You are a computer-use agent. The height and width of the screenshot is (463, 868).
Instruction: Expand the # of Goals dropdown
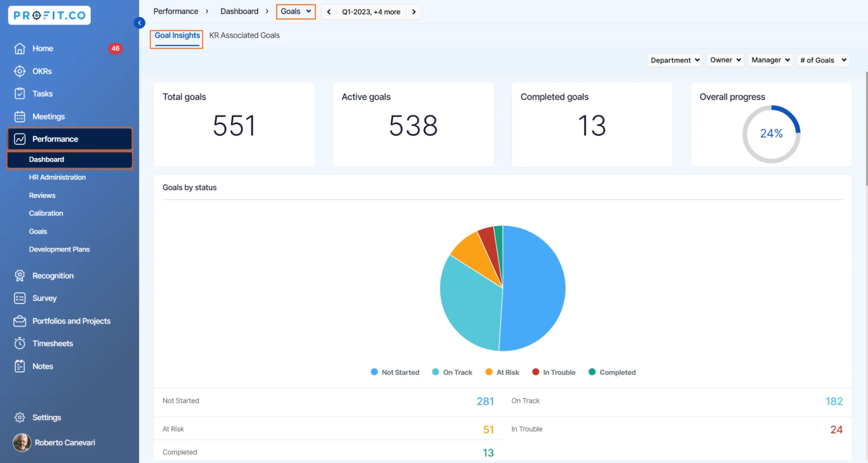pyautogui.click(x=823, y=60)
